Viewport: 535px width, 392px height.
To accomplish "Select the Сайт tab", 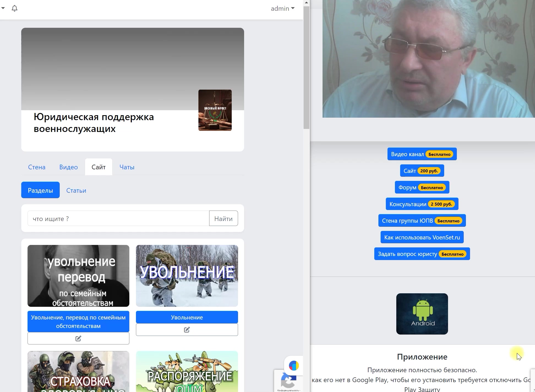I will point(99,167).
